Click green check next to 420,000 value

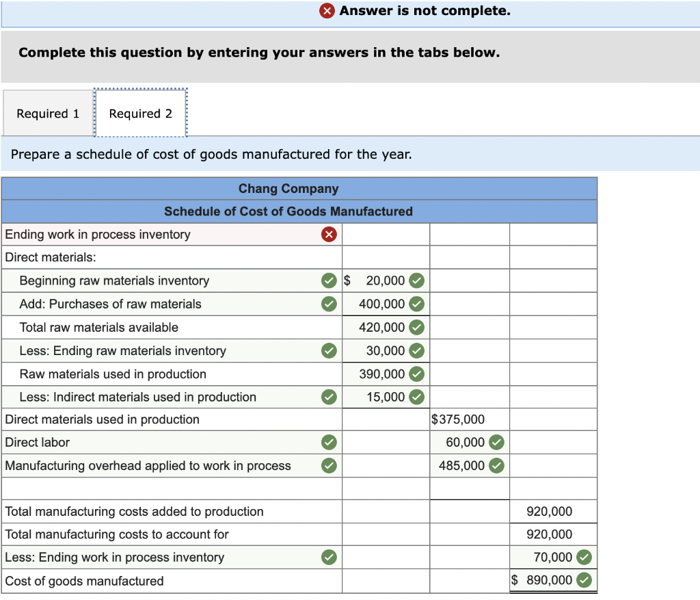pos(417,328)
